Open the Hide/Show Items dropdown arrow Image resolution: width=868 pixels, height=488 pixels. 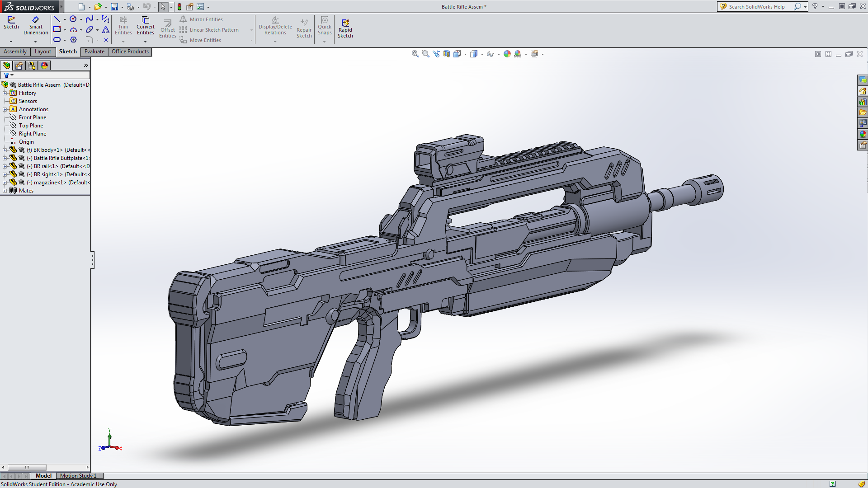pyautogui.click(x=499, y=54)
